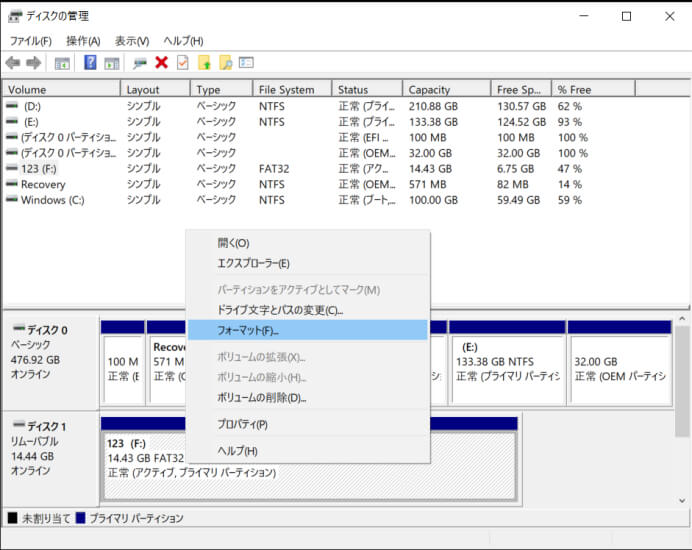The width and height of the screenshot is (692, 550).
Task: Click the FAT32 file system cell
Action: click(x=274, y=169)
